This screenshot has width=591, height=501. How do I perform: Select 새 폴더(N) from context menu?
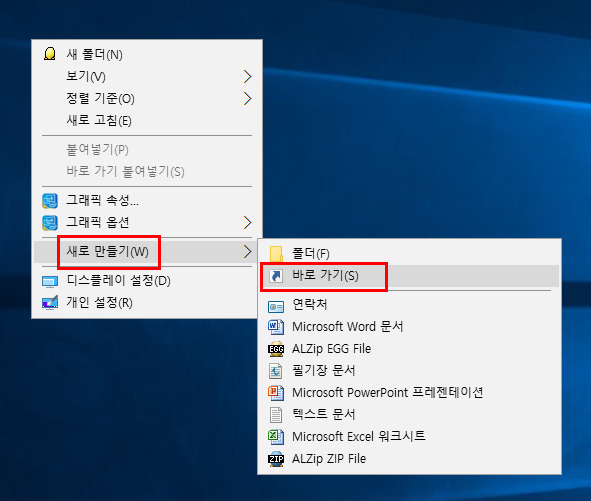pyautogui.click(x=147, y=54)
